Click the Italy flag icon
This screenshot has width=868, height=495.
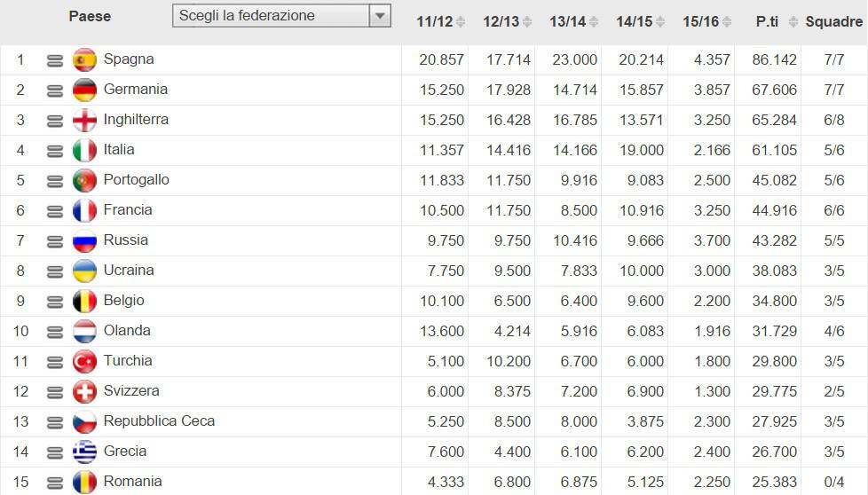(84, 150)
